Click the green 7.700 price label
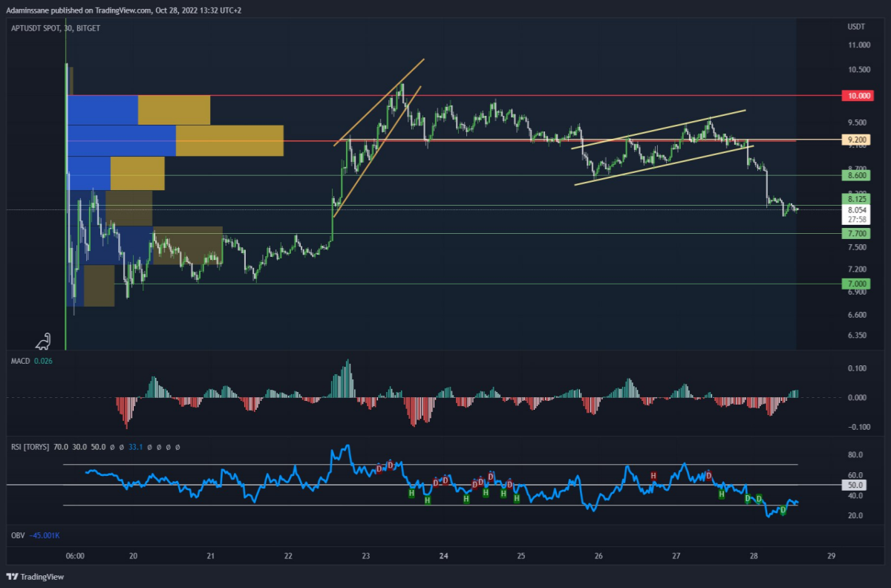 856,233
